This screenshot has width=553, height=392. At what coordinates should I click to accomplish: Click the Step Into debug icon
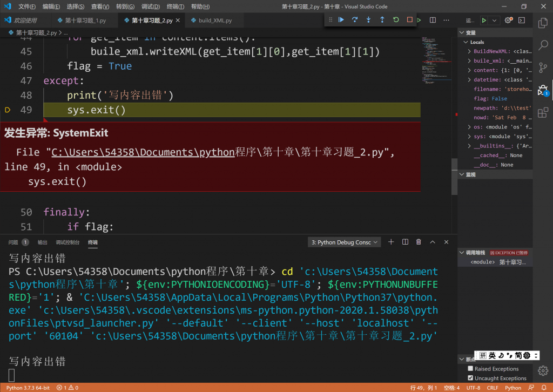click(x=369, y=20)
